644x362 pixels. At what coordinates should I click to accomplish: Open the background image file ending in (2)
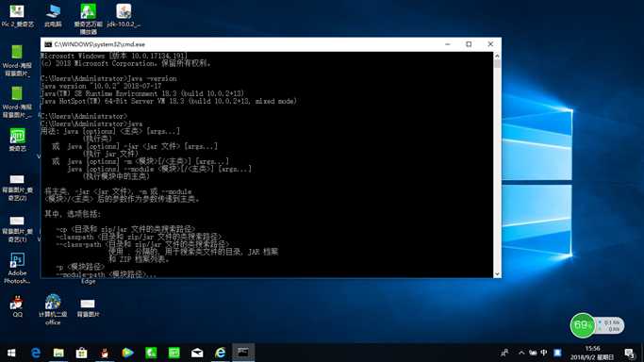[x=17, y=188]
